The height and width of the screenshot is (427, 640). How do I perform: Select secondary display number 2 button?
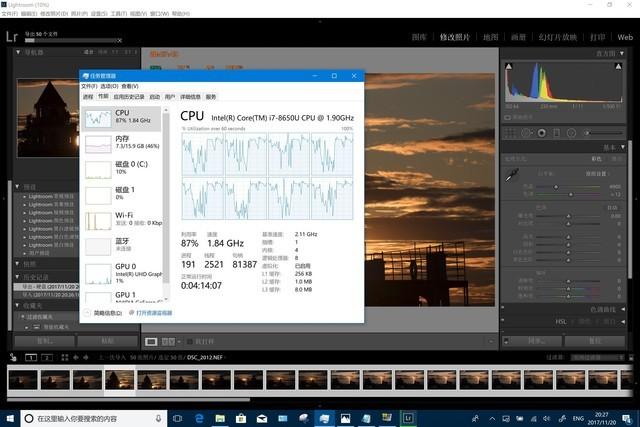(x=46, y=357)
